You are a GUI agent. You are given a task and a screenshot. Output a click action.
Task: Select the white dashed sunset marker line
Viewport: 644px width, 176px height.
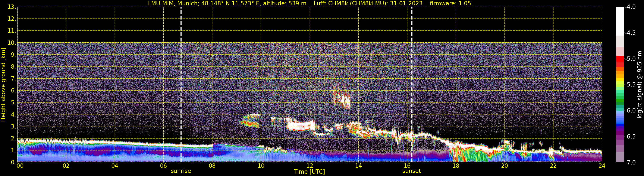412,85
